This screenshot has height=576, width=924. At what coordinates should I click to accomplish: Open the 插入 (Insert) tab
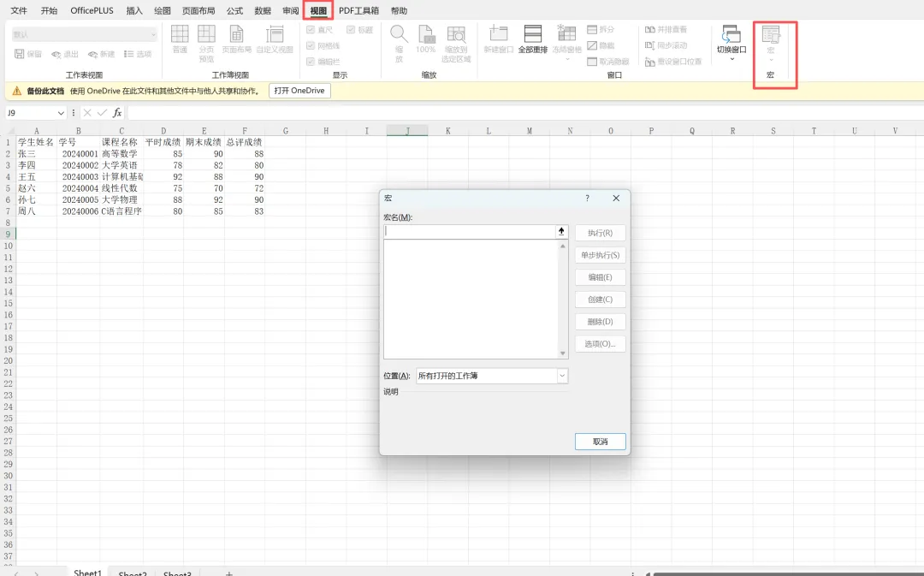tap(134, 10)
